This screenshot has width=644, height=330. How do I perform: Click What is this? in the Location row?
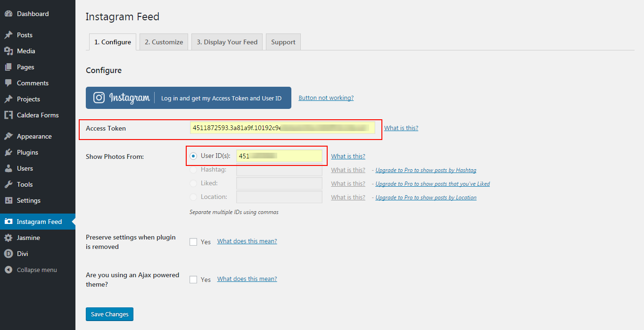(348, 198)
